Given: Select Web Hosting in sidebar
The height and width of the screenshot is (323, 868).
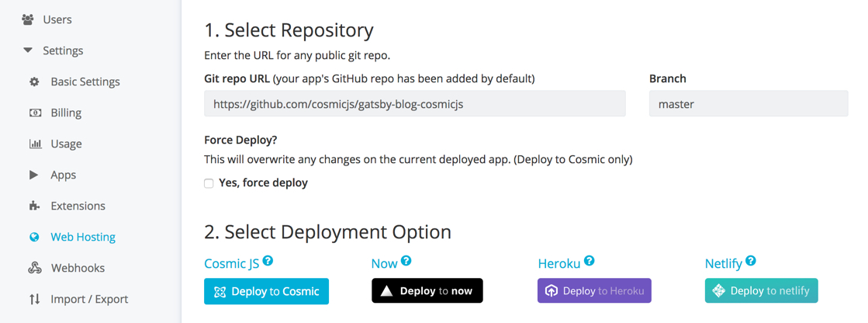Looking at the screenshot, I should tap(83, 237).
